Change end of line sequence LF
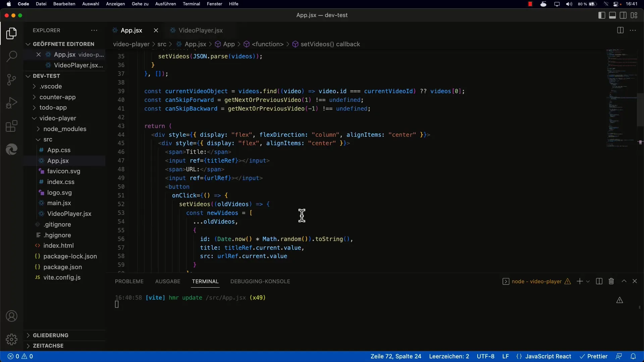Viewport: 644px width, 362px height. (x=505, y=356)
